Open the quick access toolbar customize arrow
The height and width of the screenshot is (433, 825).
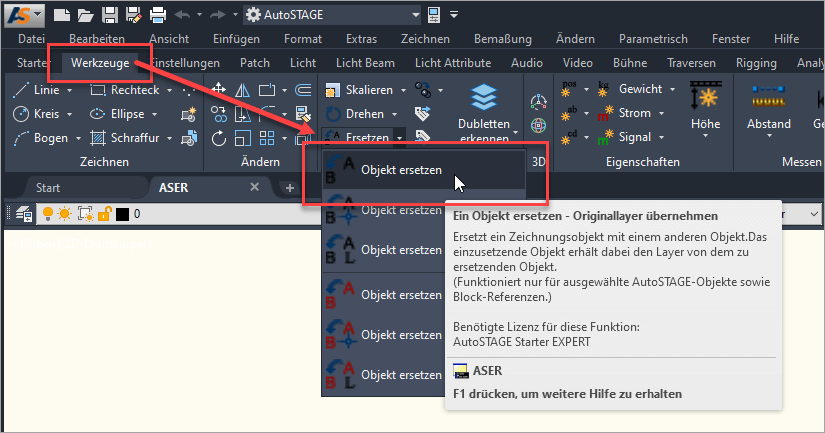click(454, 15)
